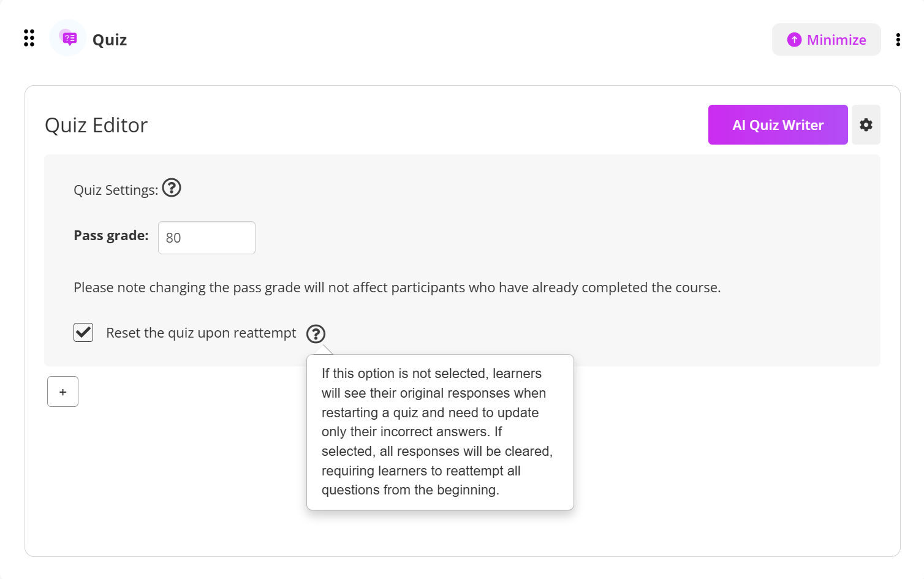This screenshot has height=579, width=924.
Task: Click the pink Quiz chat bubble icon
Action: pos(69,39)
